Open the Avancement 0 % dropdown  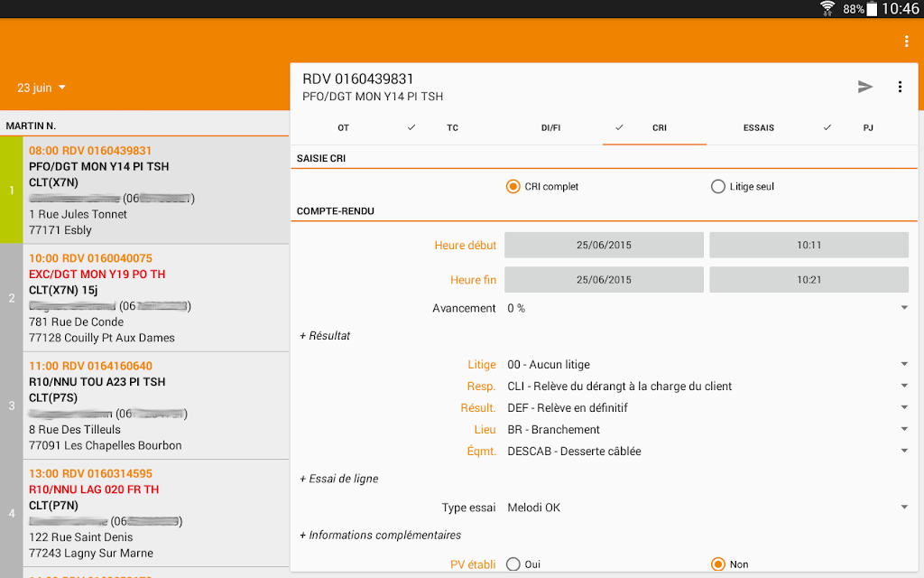point(707,308)
